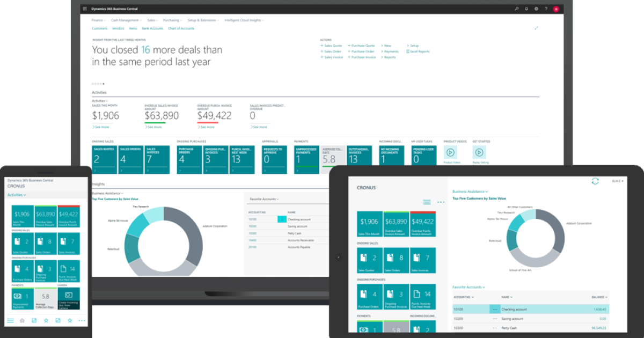Tap the first star on phone bottom bar
Viewport: 644px width, 338px height.
tap(46, 320)
